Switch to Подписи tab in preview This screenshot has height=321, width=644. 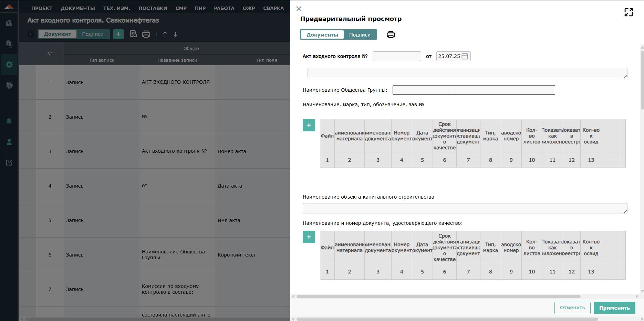[360, 35]
